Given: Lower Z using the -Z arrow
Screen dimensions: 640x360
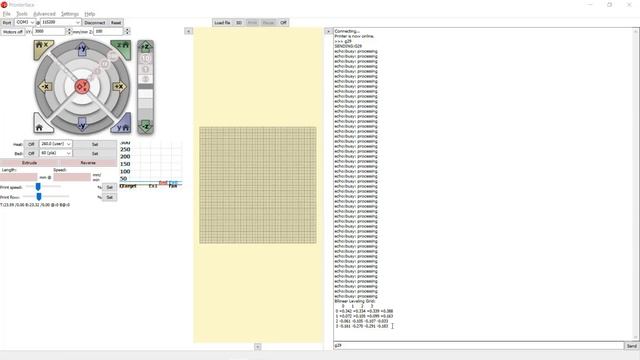Looking at the screenshot, I should [x=145, y=127].
